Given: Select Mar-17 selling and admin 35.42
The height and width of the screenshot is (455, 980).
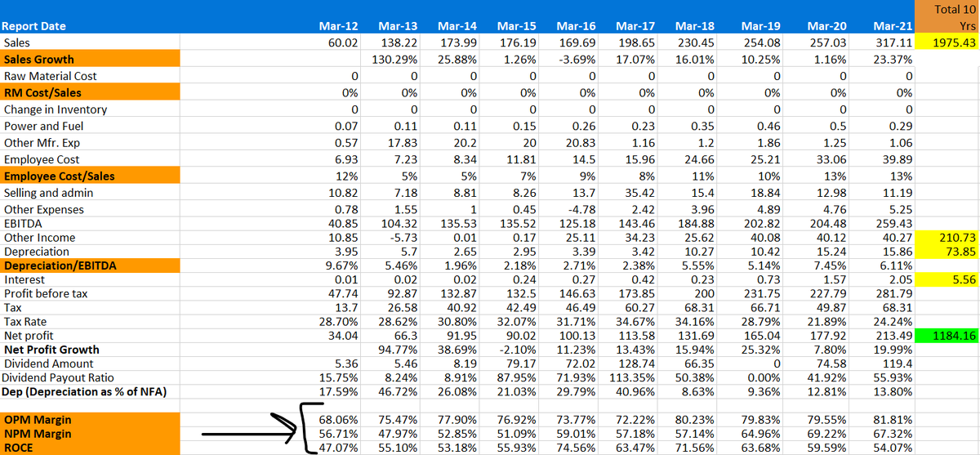Looking at the screenshot, I should tap(639, 193).
